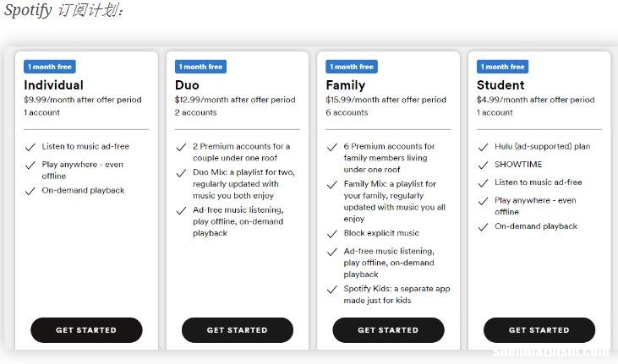Viewport: 618px width, 364px height.
Task: Click checkmark beside Block explicit music
Action: (332, 234)
